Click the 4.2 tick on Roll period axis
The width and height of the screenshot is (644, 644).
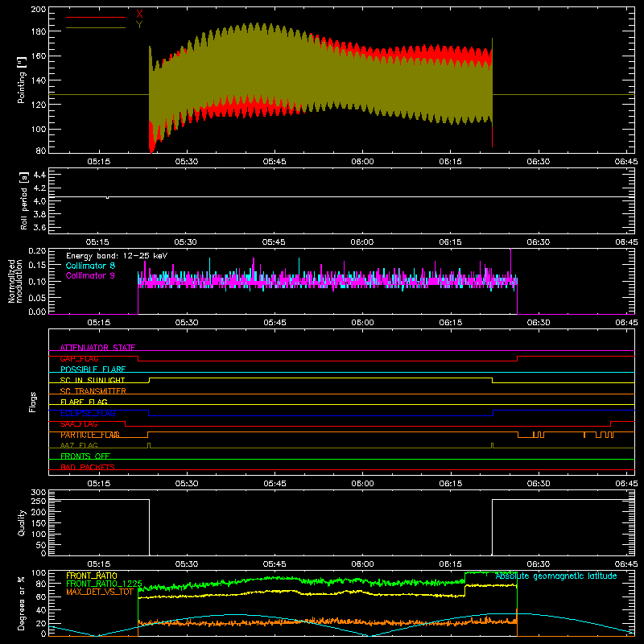[39, 188]
